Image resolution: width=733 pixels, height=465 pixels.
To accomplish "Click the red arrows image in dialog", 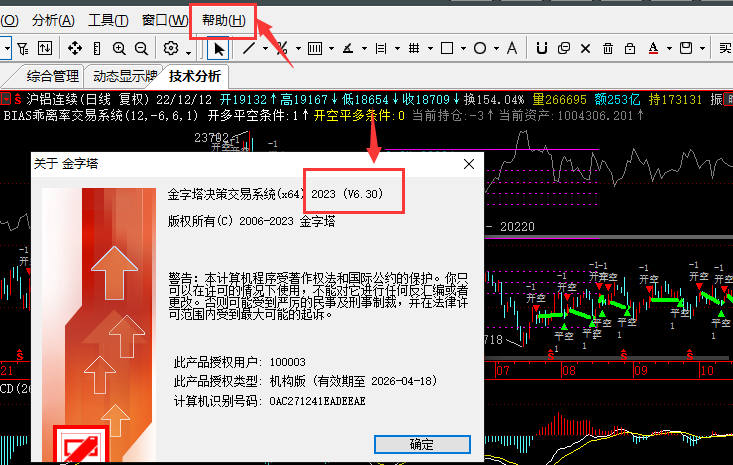I will 99,325.
